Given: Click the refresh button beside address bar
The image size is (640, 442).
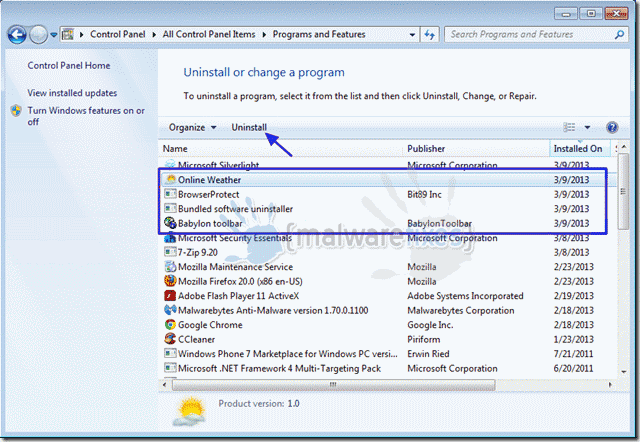Looking at the screenshot, I should 429,35.
